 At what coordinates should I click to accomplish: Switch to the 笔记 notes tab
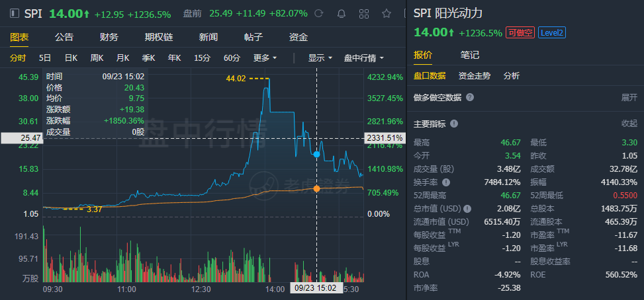470,55
